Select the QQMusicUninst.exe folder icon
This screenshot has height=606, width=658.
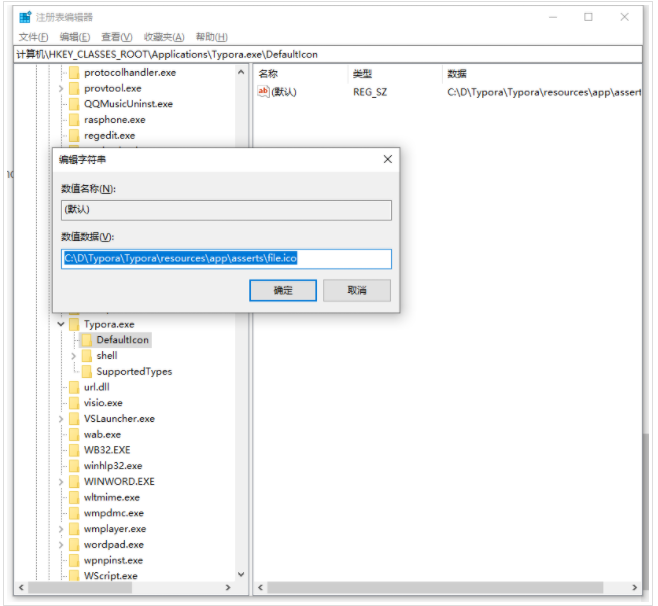click(74, 104)
